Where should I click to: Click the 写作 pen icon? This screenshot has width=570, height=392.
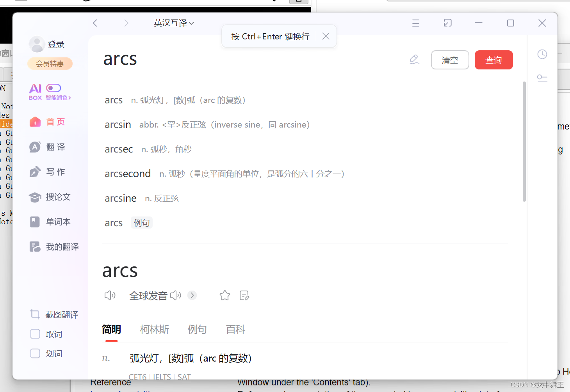click(x=35, y=172)
